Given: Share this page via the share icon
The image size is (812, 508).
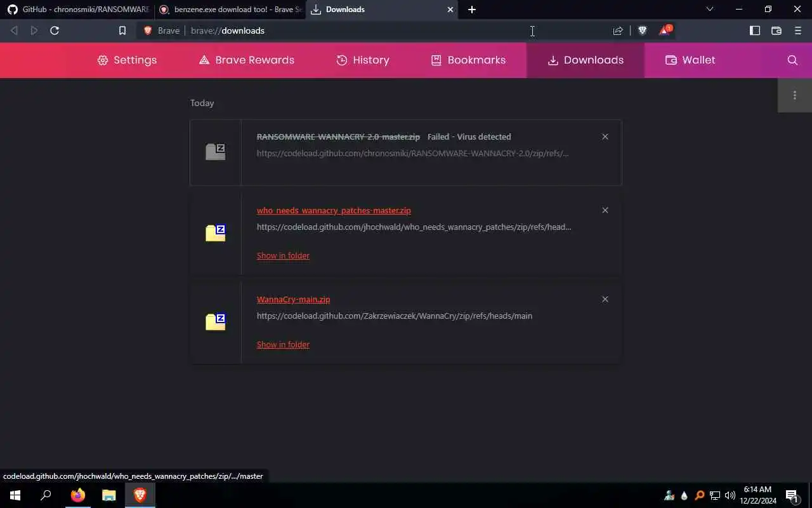Looking at the screenshot, I should [x=618, y=30].
